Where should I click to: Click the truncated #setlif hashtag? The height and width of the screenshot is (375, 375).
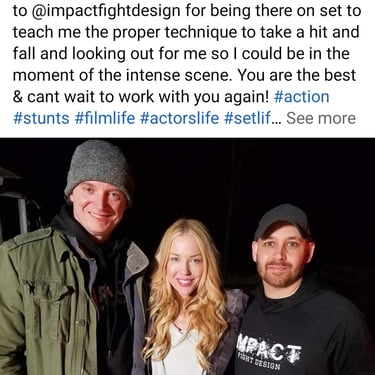[248, 118]
